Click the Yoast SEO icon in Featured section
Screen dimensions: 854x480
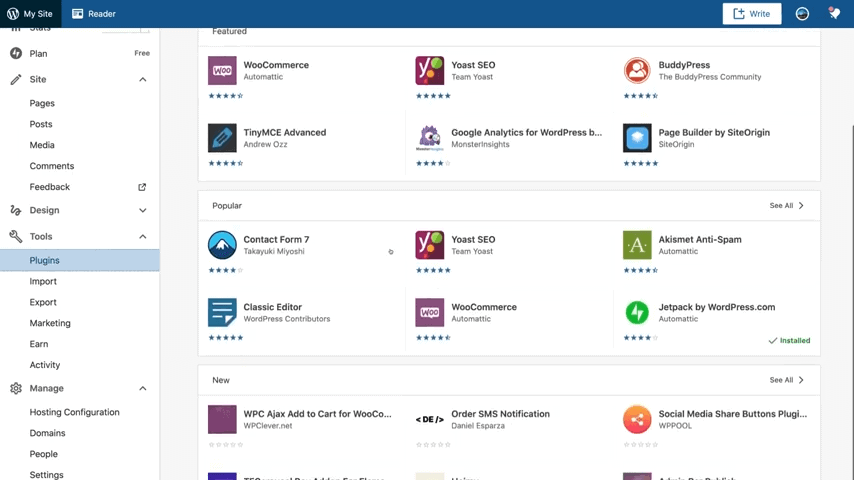(x=429, y=70)
